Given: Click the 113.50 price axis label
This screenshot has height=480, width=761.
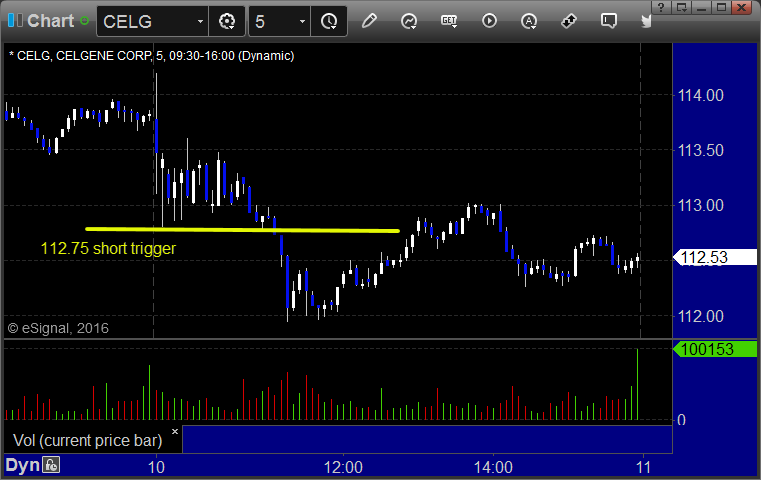Looking at the screenshot, I should pyautogui.click(x=700, y=150).
